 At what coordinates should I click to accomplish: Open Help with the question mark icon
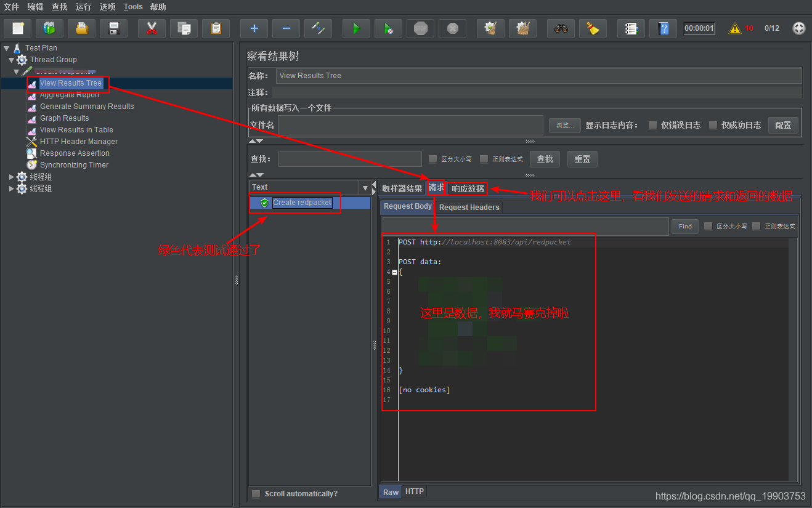click(x=663, y=28)
